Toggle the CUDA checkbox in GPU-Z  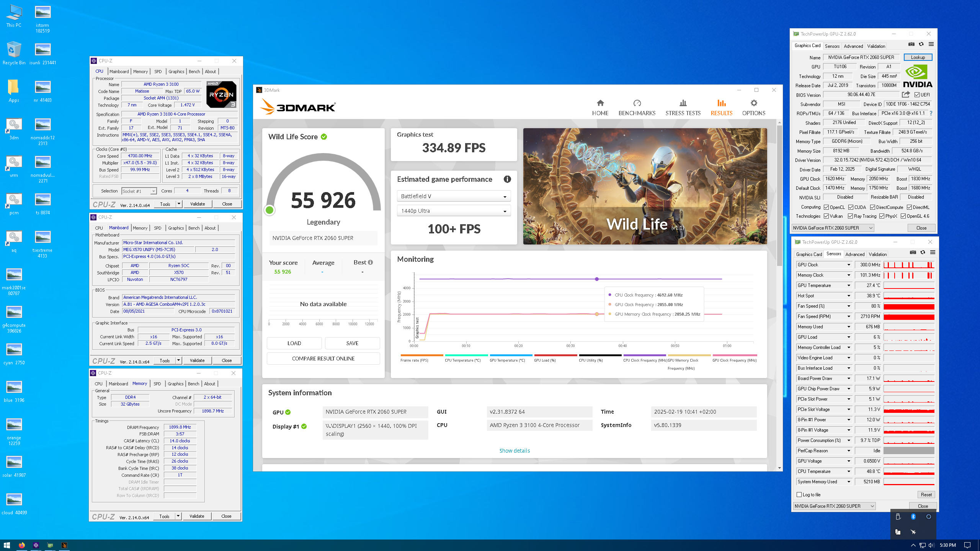point(851,207)
